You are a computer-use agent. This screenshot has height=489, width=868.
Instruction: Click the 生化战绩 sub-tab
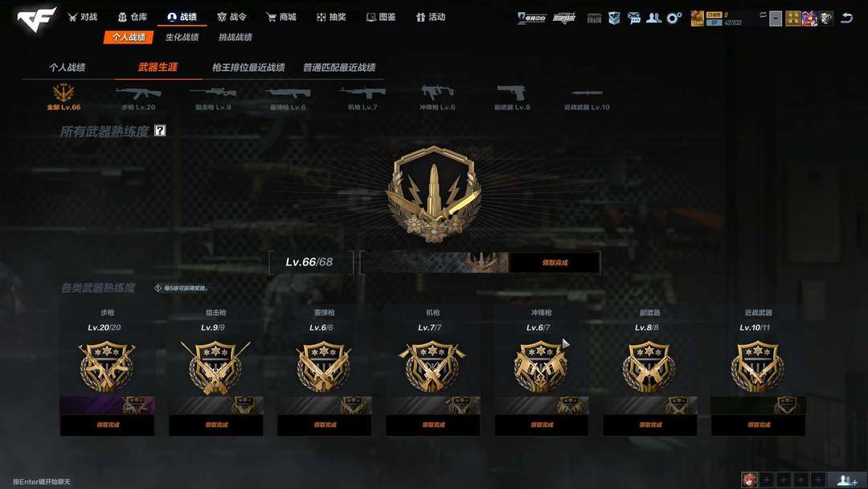coord(182,37)
